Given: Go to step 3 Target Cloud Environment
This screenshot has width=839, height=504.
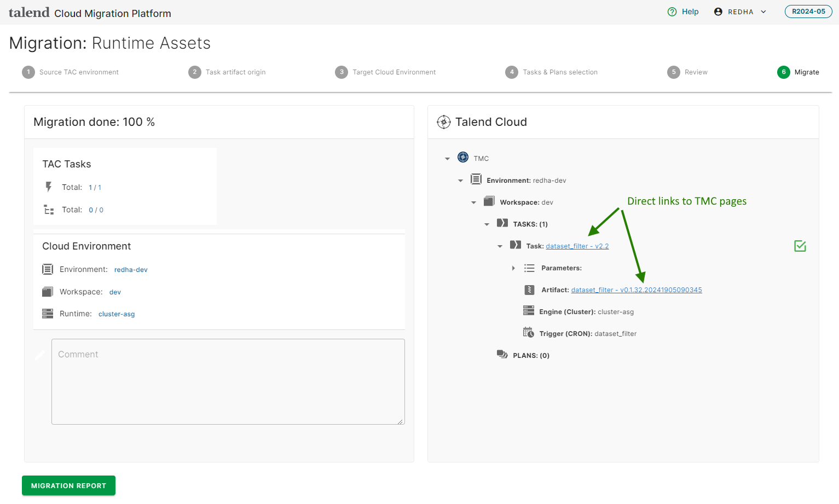Looking at the screenshot, I should tap(385, 72).
